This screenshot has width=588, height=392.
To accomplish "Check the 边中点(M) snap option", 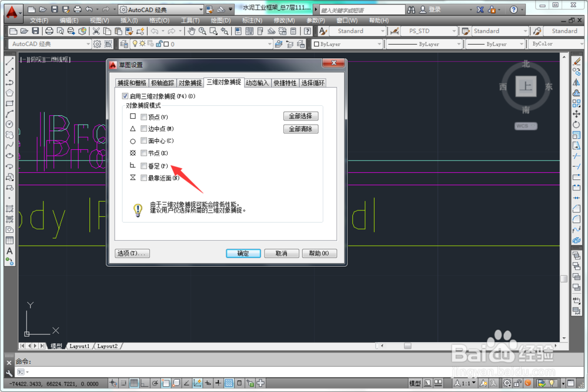I will (x=143, y=129).
